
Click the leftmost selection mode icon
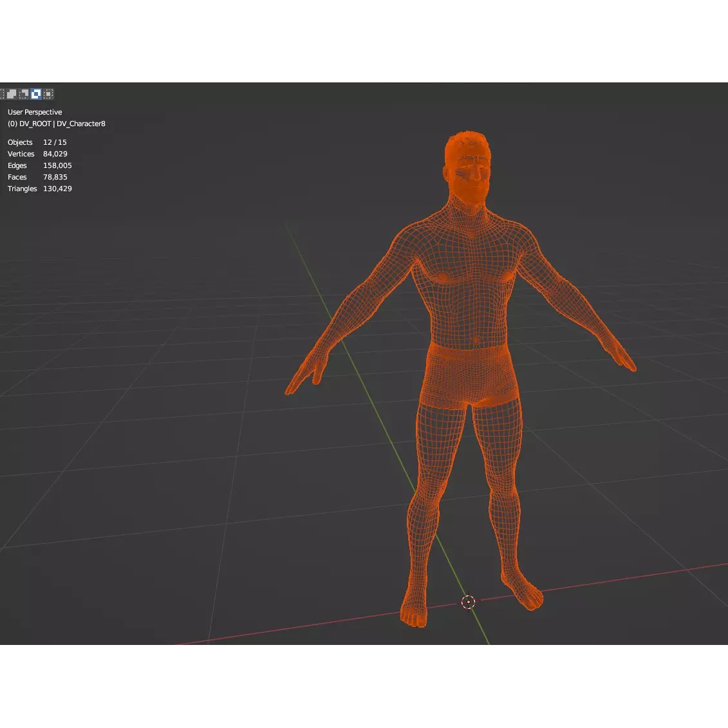pos(2,94)
